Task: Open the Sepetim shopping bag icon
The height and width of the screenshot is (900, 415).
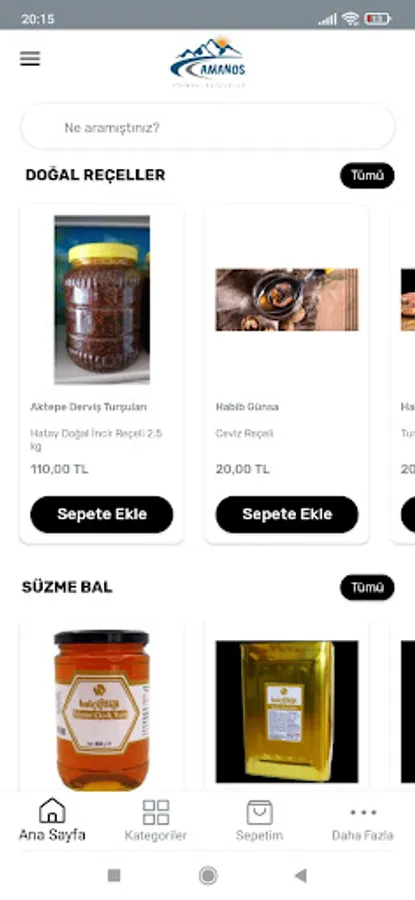Action: tap(259, 812)
